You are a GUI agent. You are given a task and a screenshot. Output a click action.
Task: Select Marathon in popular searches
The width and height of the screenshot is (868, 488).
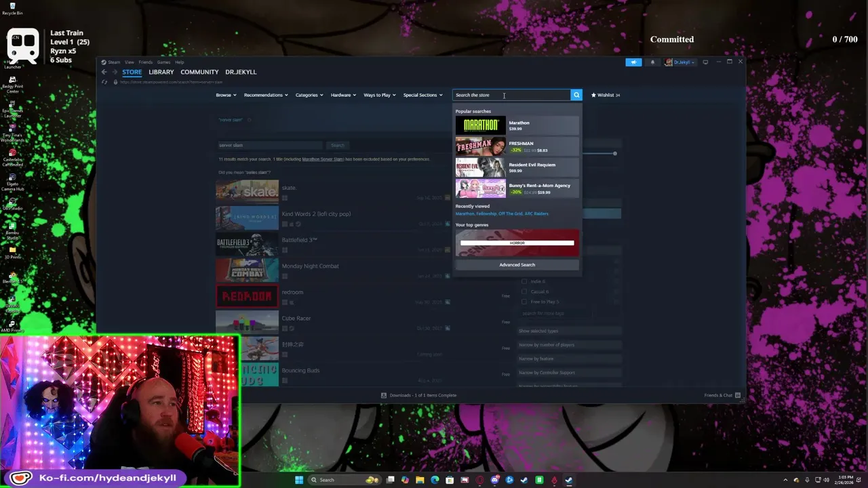(x=517, y=125)
